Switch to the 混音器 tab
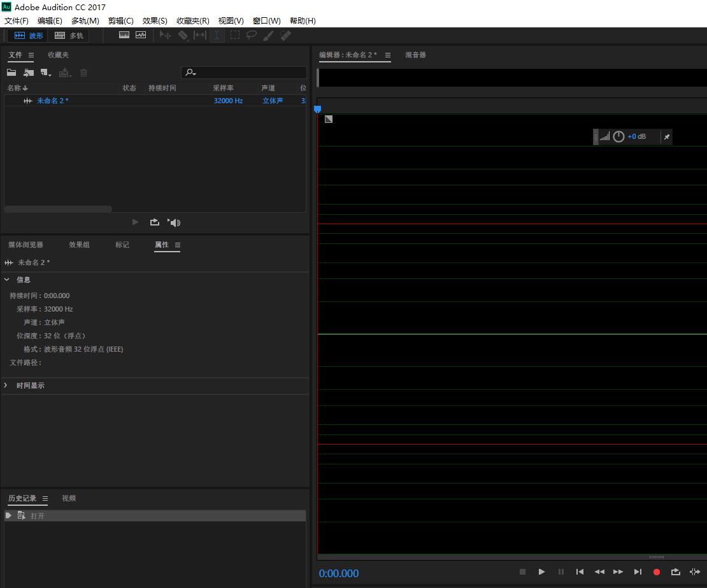Image resolution: width=707 pixels, height=588 pixels. pos(415,55)
